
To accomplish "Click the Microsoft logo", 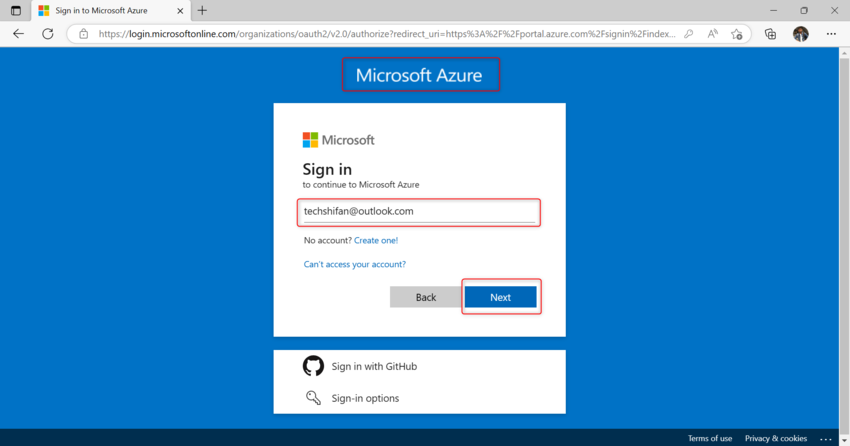I will [x=338, y=140].
